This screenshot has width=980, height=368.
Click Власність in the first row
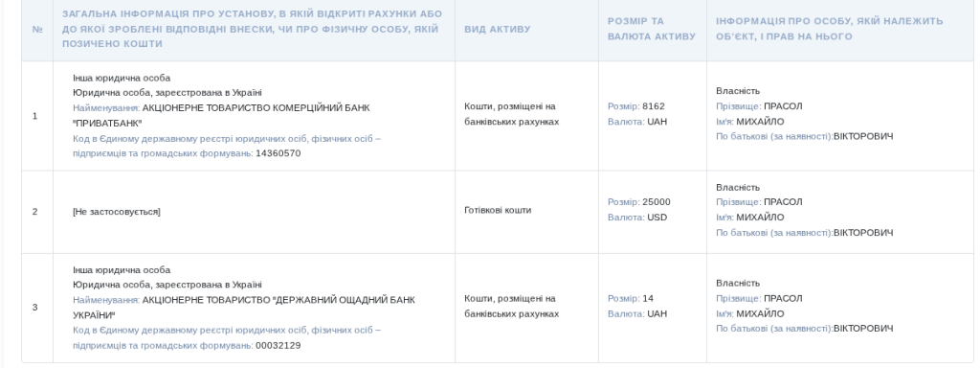tap(738, 91)
